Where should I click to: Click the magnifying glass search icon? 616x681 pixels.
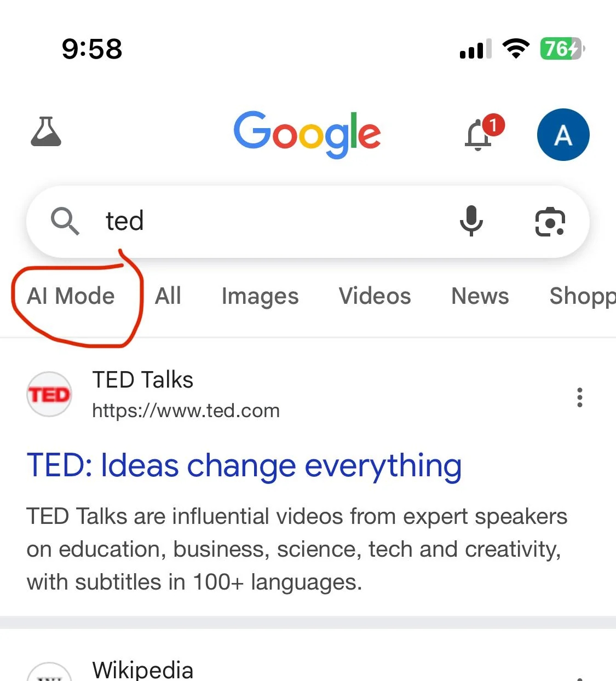(65, 222)
